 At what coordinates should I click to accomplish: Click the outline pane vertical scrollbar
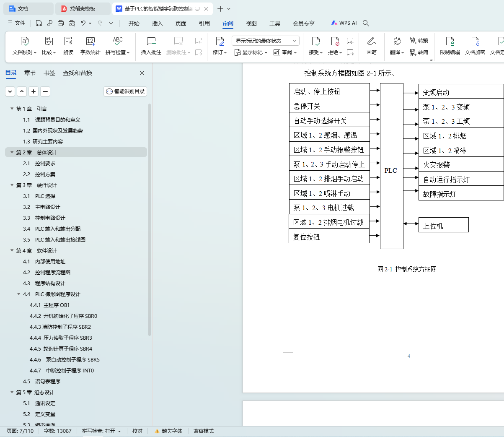pyautogui.click(x=150, y=220)
